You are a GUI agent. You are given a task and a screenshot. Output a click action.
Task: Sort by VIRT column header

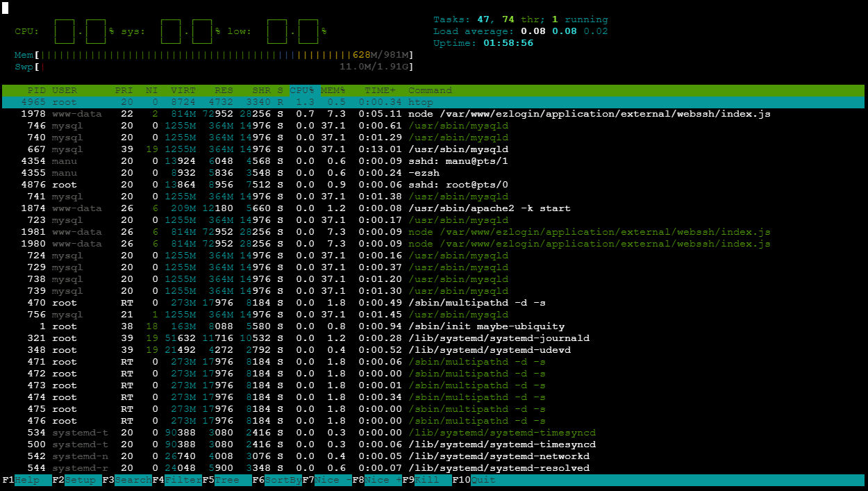[183, 90]
